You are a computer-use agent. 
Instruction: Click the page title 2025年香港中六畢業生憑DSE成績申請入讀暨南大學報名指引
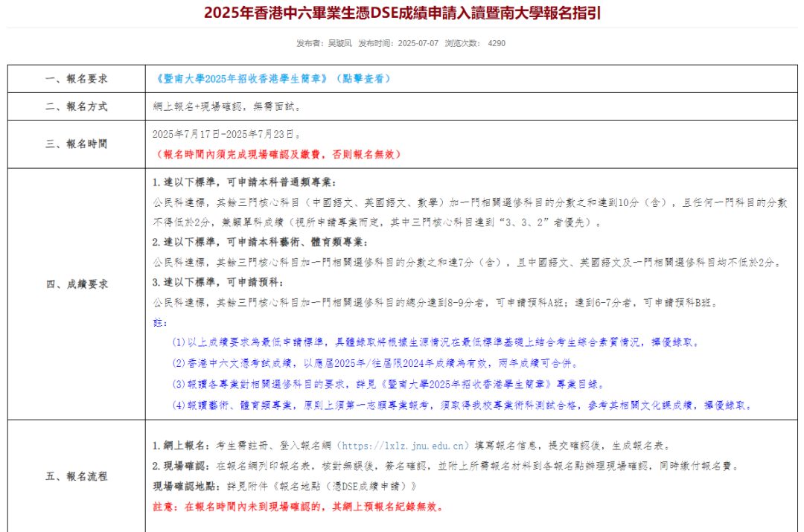(402, 13)
